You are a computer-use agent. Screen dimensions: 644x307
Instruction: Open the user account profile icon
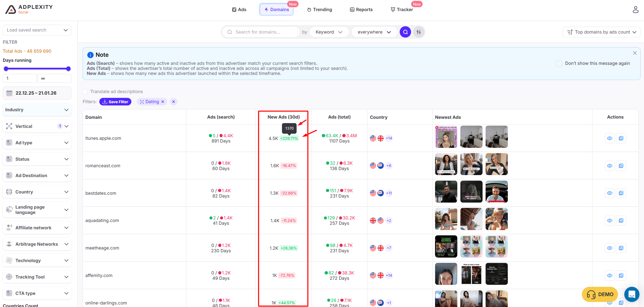pyautogui.click(x=635, y=10)
